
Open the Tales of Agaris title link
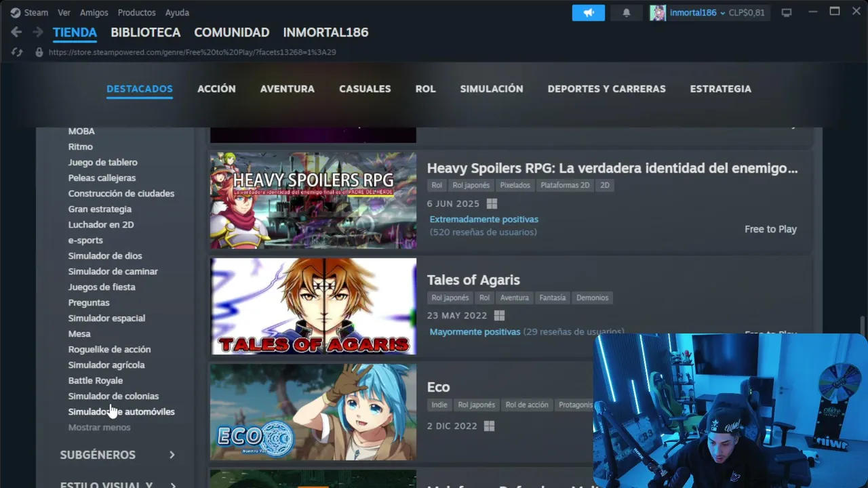pyautogui.click(x=473, y=280)
